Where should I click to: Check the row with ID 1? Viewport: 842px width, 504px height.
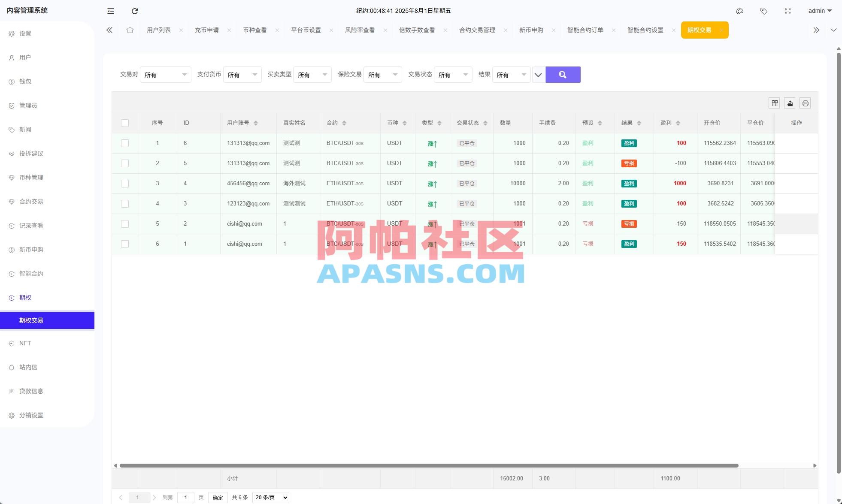point(125,244)
